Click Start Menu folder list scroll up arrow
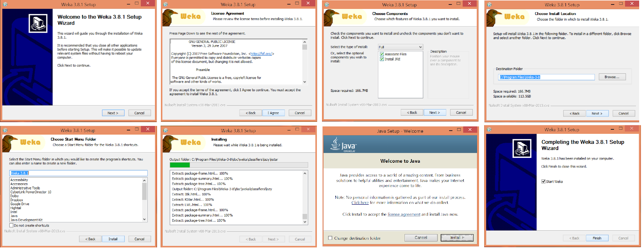Screen dimensions: 644x251 pos(144,180)
